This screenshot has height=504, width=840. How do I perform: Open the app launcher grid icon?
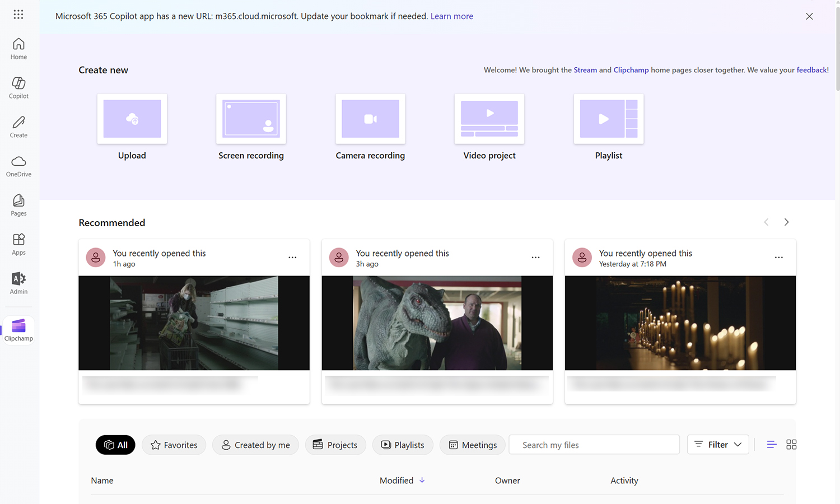18,15
